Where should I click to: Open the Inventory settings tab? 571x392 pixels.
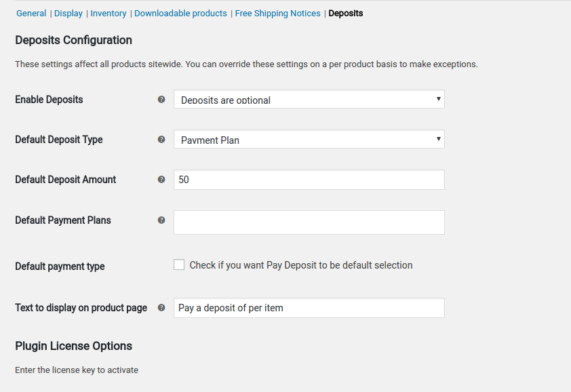click(109, 14)
